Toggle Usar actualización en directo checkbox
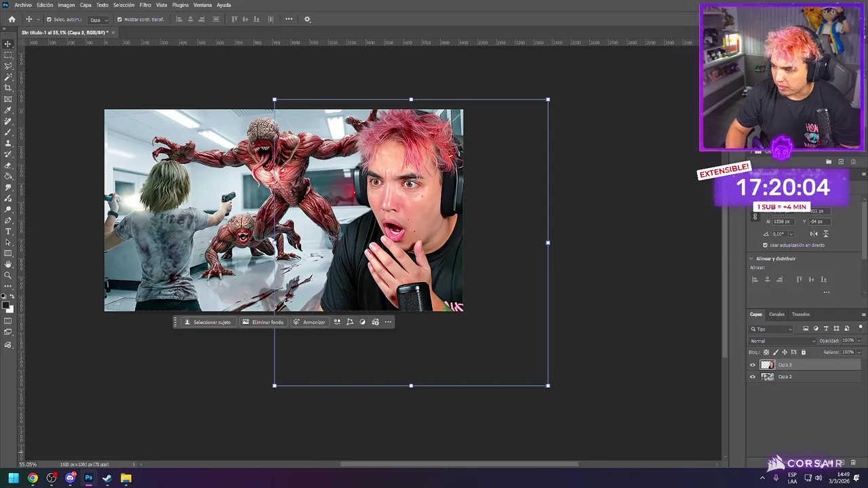The image size is (868, 488). pos(765,245)
